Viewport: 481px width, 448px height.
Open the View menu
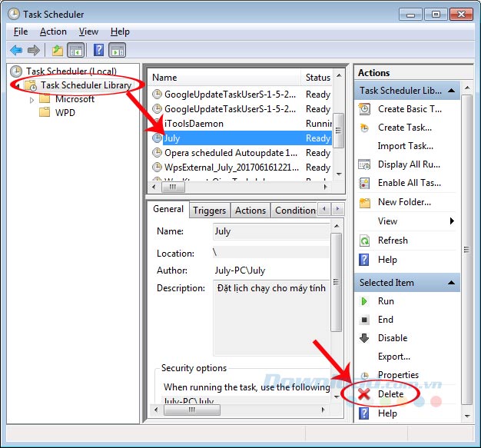(x=88, y=32)
